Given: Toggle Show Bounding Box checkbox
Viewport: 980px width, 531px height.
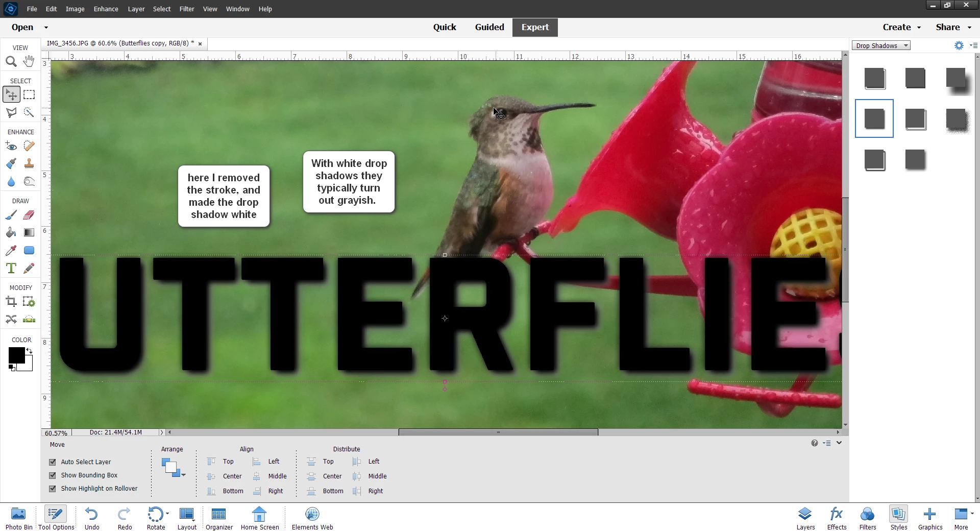Looking at the screenshot, I should [x=52, y=475].
